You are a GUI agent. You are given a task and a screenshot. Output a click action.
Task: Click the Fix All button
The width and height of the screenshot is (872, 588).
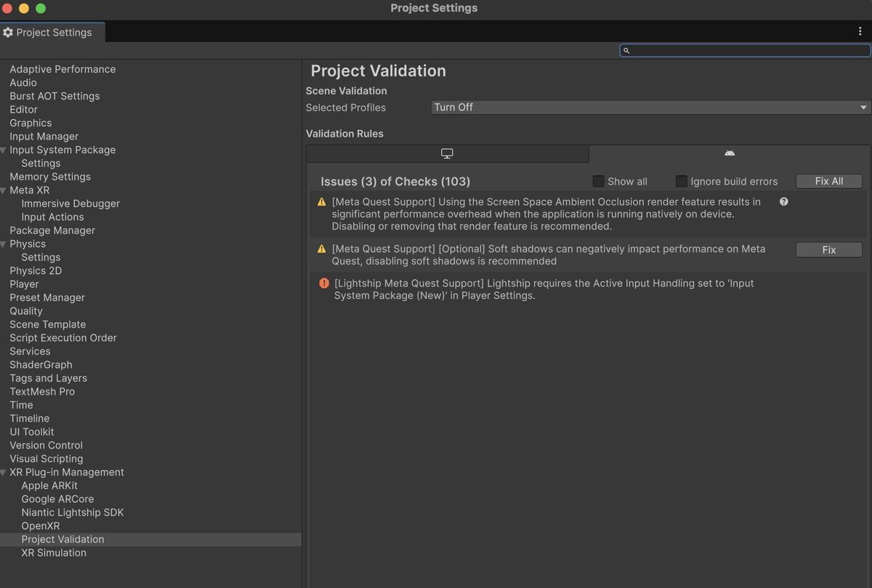pyautogui.click(x=829, y=181)
